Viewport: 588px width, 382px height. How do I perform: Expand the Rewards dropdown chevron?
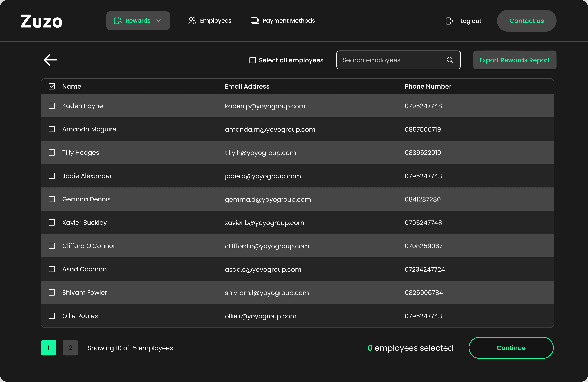pos(159,21)
